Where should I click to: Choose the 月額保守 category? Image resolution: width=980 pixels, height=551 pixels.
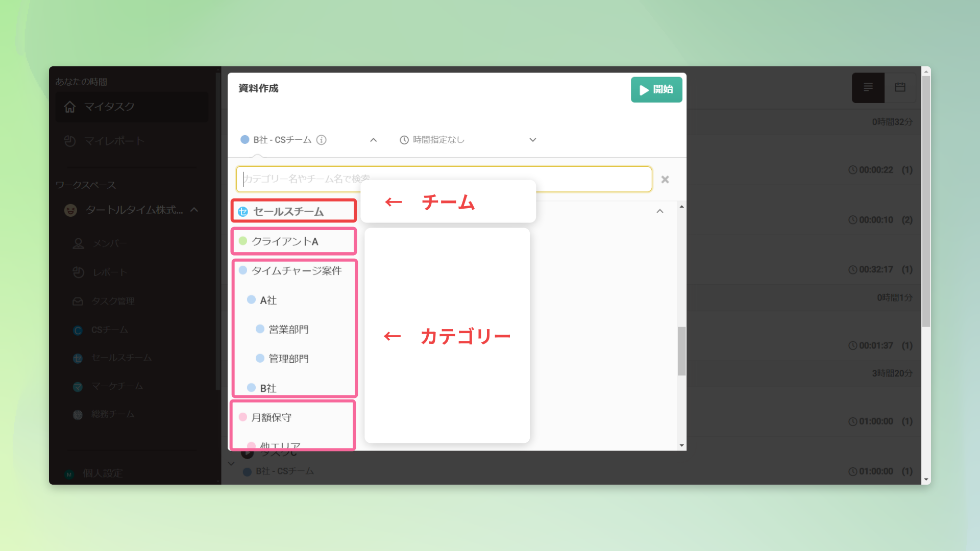click(271, 418)
